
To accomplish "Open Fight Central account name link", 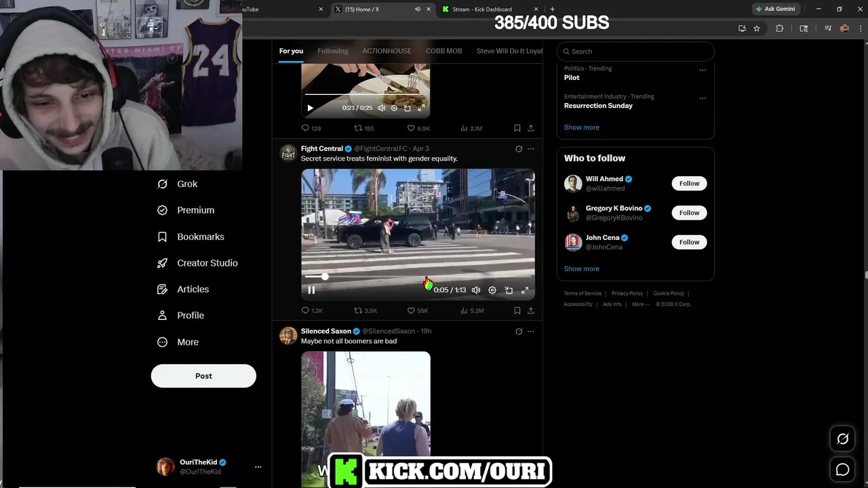I will click(x=322, y=148).
